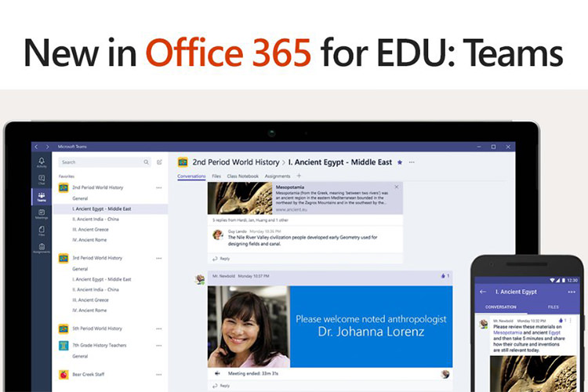Click the Search input field
Viewport: 588px width, 392px height.
pyautogui.click(x=104, y=162)
